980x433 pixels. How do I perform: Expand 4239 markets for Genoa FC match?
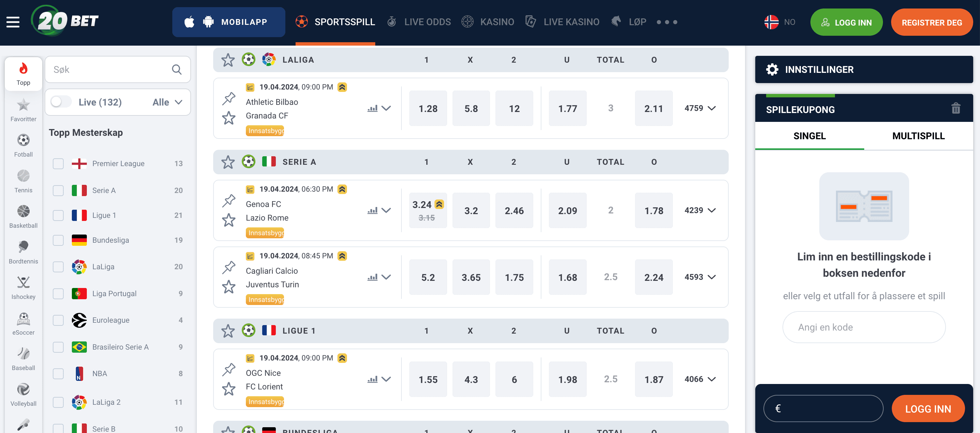coord(700,210)
